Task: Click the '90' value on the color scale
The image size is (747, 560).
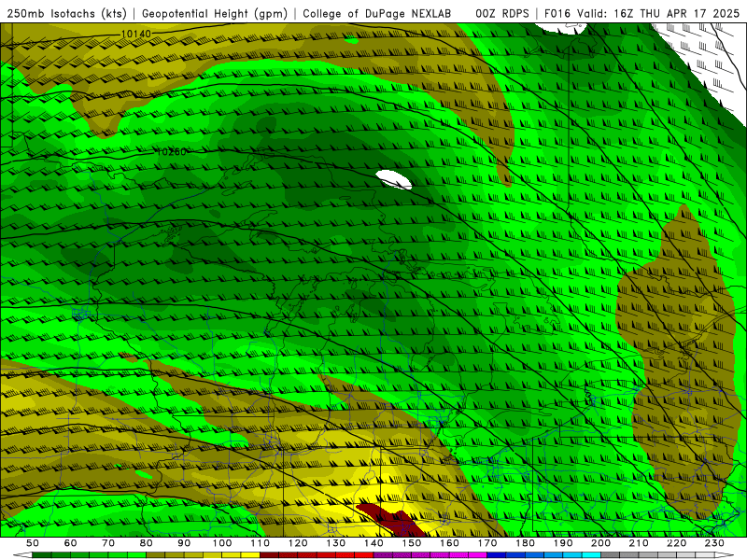Action: click(x=184, y=543)
